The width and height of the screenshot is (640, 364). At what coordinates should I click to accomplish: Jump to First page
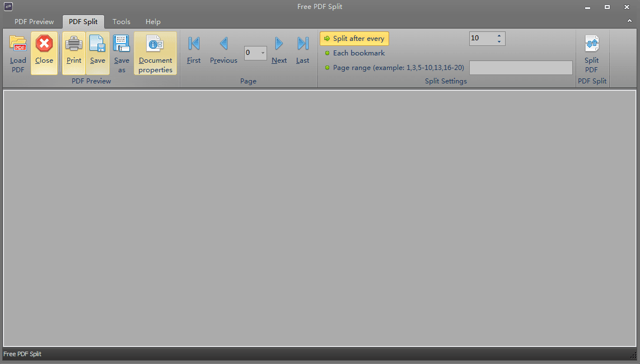tap(194, 50)
